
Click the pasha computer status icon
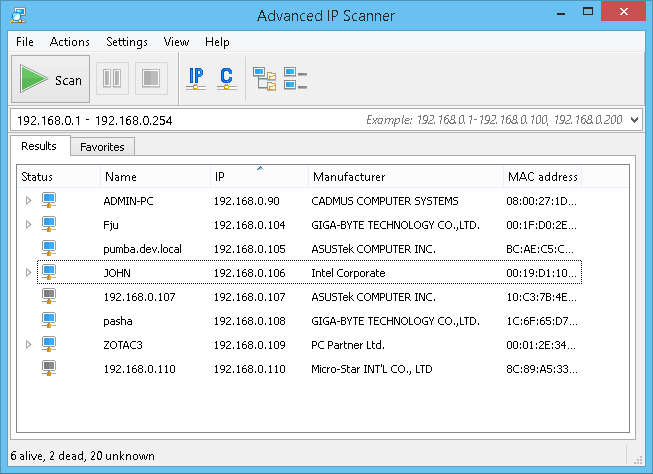pos(49,320)
